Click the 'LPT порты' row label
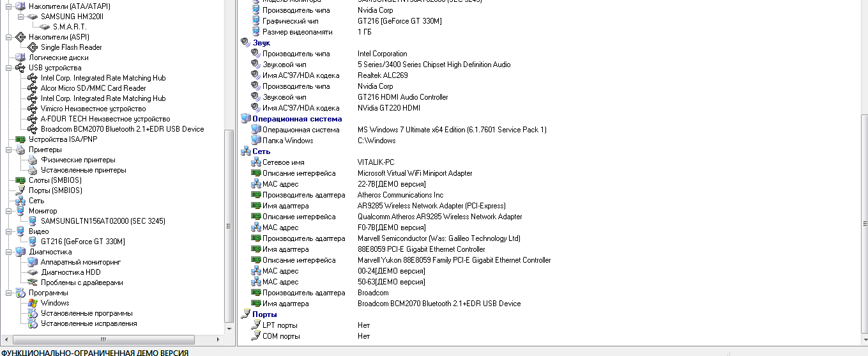Image resolution: width=868 pixels, height=356 pixels. click(280, 325)
